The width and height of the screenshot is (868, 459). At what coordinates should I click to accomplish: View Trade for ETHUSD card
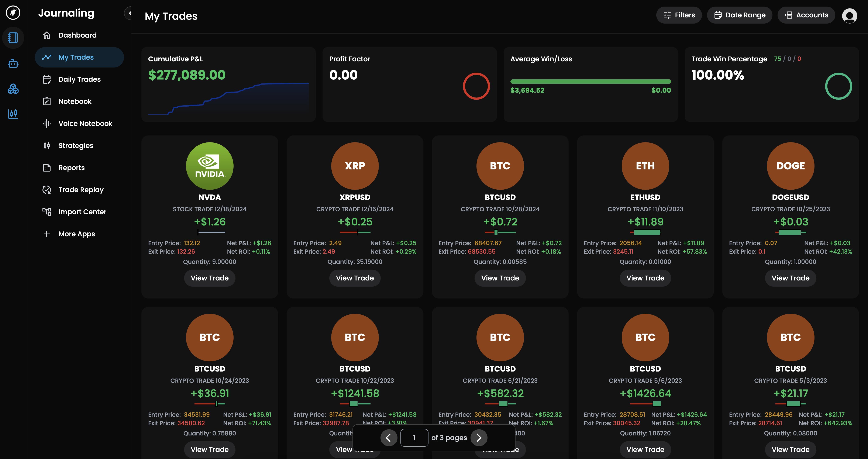pyautogui.click(x=645, y=278)
